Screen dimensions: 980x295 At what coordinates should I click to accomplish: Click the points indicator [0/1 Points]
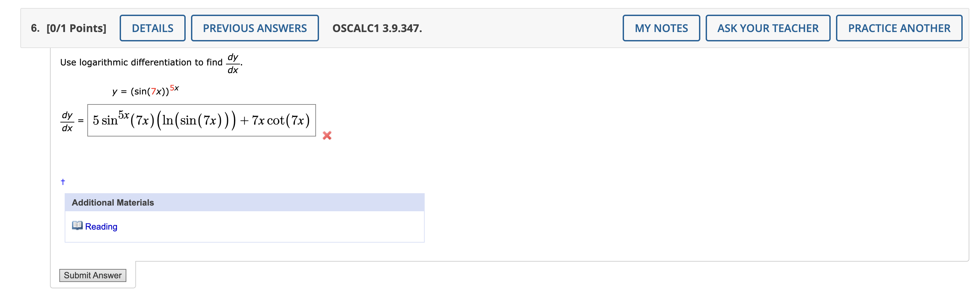pos(79,28)
